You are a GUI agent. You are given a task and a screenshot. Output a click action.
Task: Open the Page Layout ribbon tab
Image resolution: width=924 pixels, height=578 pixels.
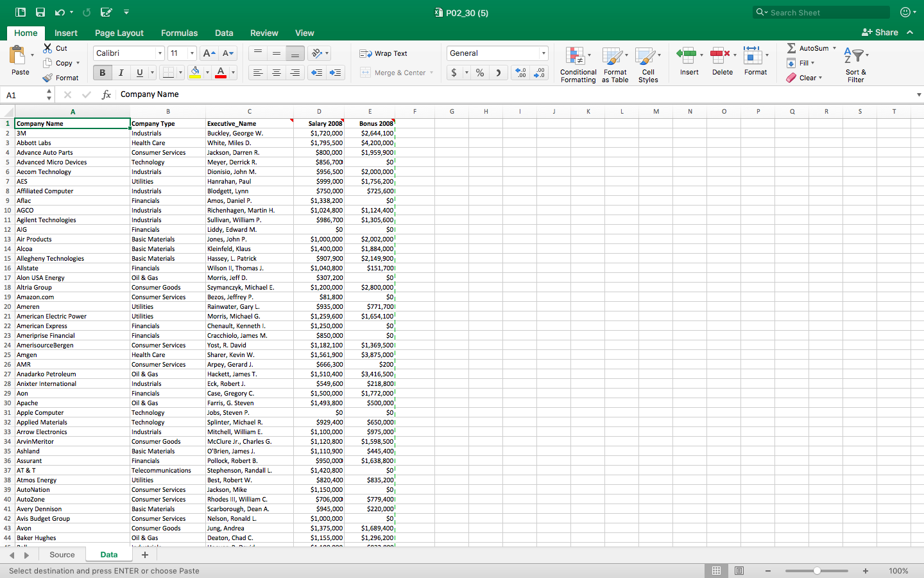pos(119,33)
